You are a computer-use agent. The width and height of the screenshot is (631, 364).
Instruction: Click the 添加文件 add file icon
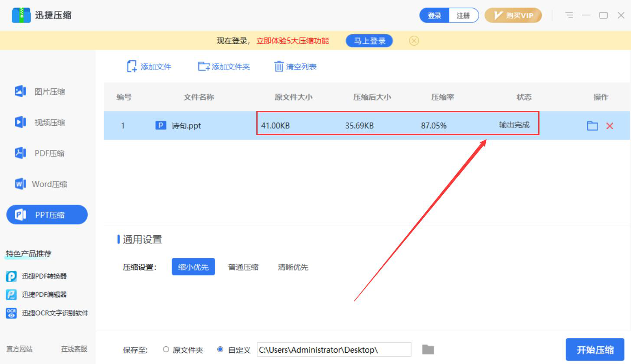[132, 66]
